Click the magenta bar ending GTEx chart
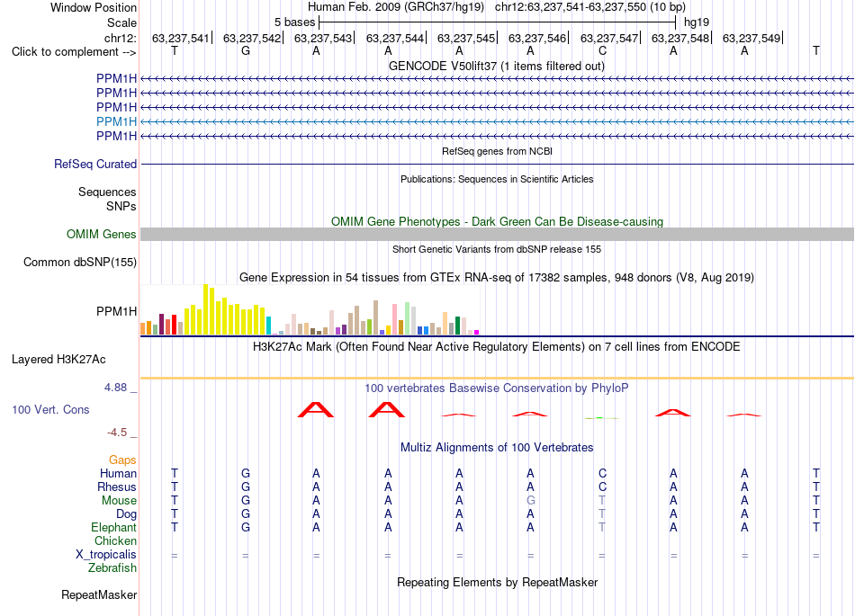 tap(476, 332)
